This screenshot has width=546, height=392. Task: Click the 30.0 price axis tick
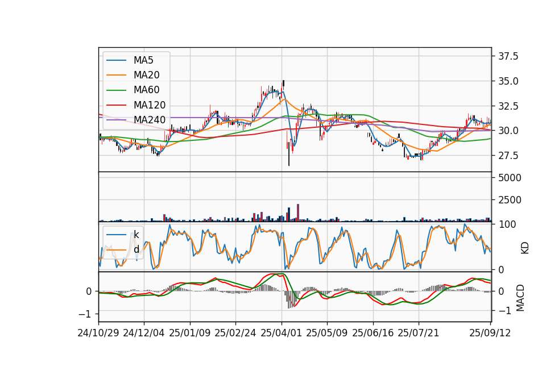pyautogui.click(x=508, y=131)
